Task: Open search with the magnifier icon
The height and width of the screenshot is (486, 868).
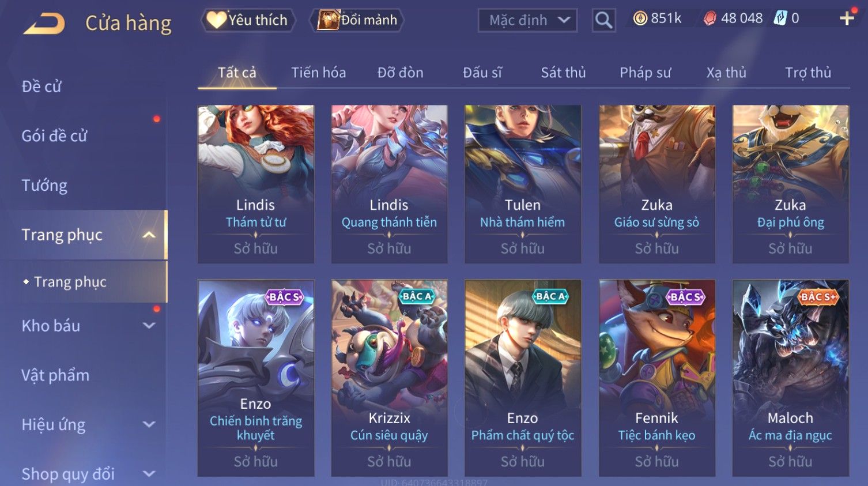Action: click(603, 20)
